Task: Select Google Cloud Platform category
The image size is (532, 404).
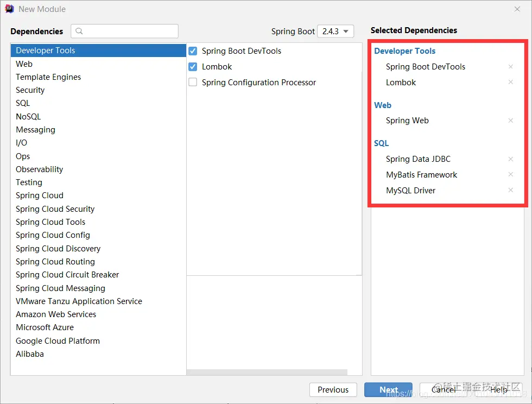Action: click(98, 341)
